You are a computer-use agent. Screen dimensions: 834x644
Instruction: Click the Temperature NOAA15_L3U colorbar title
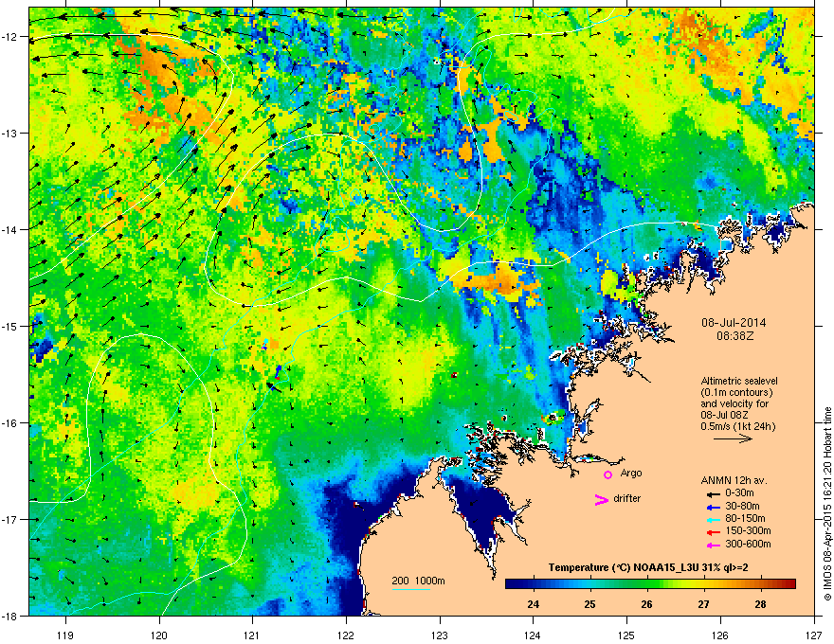click(648, 568)
